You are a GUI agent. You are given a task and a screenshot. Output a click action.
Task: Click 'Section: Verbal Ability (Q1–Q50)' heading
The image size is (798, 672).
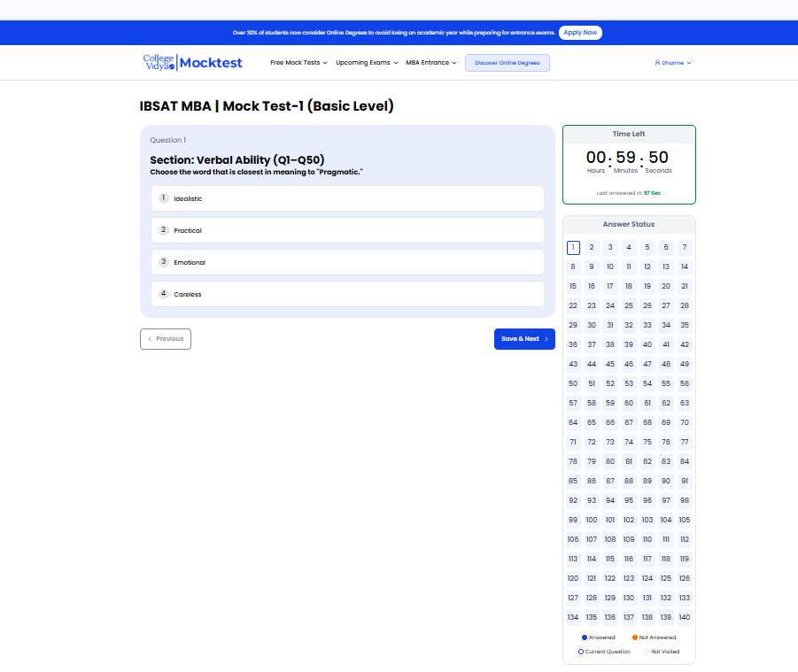[x=237, y=160]
